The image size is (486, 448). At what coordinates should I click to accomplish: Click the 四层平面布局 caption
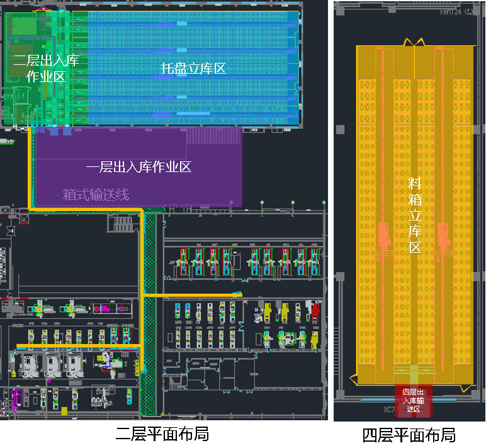(x=409, y=435)
